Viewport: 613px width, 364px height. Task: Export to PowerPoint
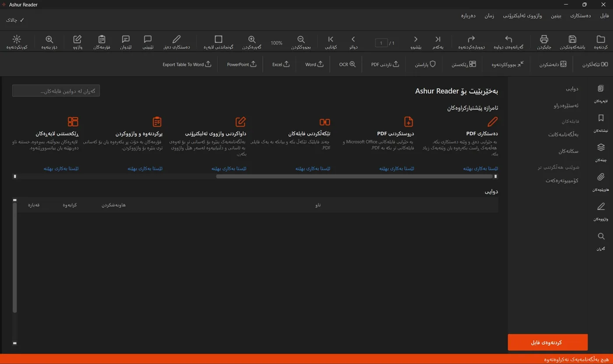(x=242, y=64)
